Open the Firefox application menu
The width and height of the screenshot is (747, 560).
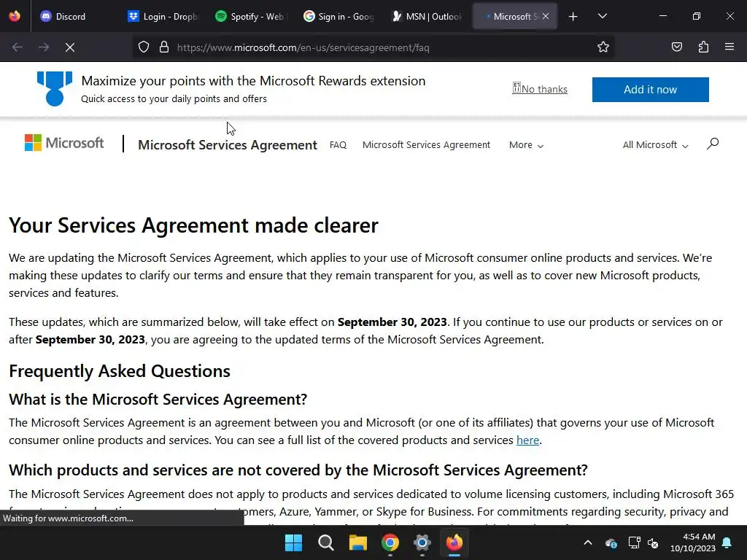tap(729, 47)
